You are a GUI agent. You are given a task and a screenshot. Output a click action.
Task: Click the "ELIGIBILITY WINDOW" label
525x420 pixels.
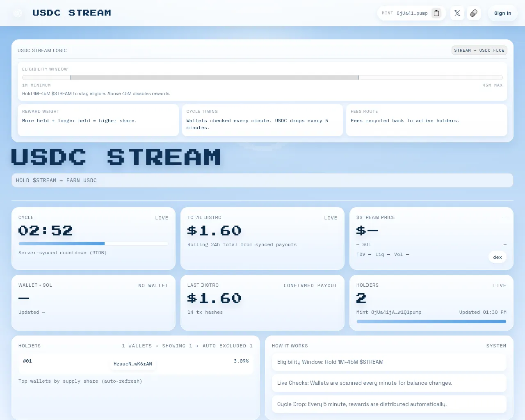coord(45,69)
